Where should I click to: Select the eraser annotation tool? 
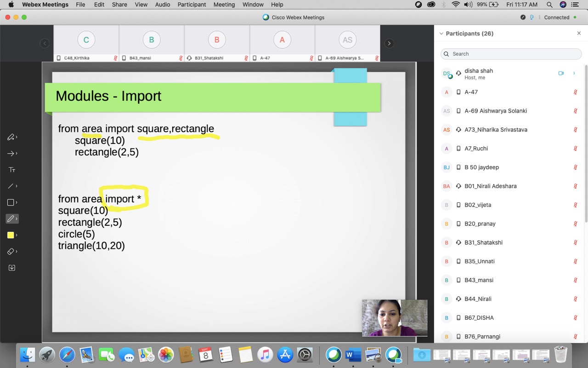click(11, 252)
